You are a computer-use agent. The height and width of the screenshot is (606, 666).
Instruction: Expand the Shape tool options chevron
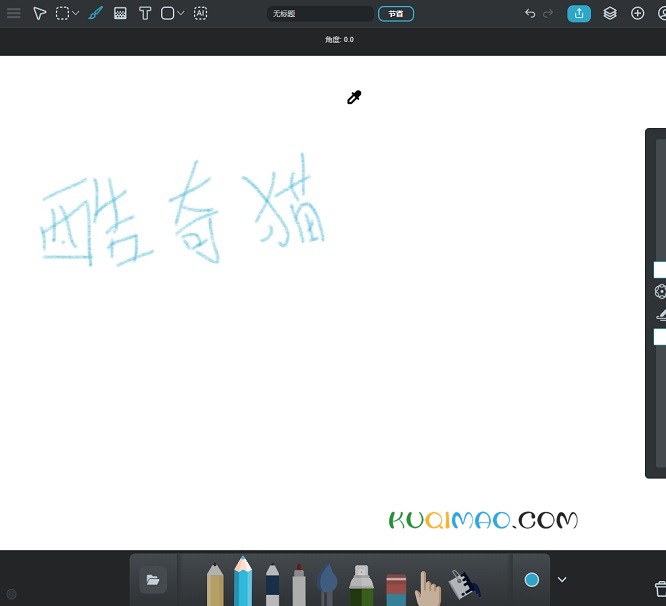(x=181, y=13)
